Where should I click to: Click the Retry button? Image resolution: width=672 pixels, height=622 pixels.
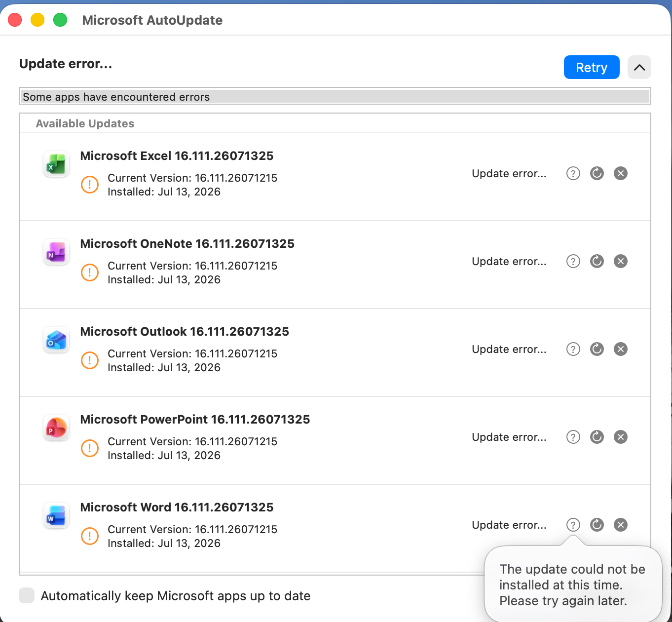592,67
